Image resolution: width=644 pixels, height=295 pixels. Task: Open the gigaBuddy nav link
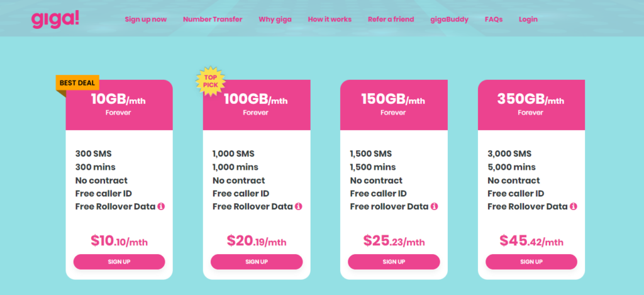click(x=449, y=19)
